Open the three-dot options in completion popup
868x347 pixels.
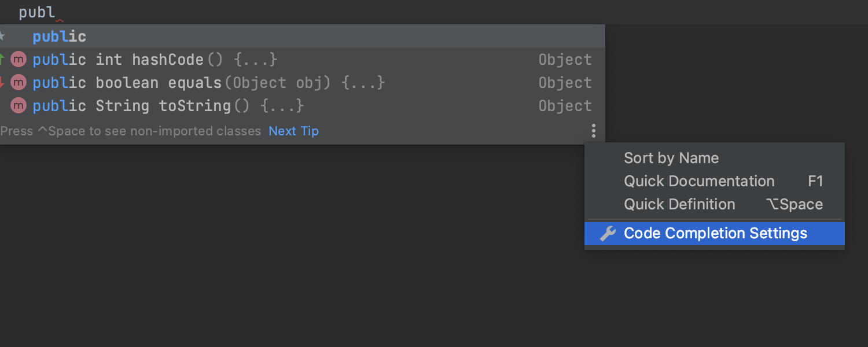point(593,131)
